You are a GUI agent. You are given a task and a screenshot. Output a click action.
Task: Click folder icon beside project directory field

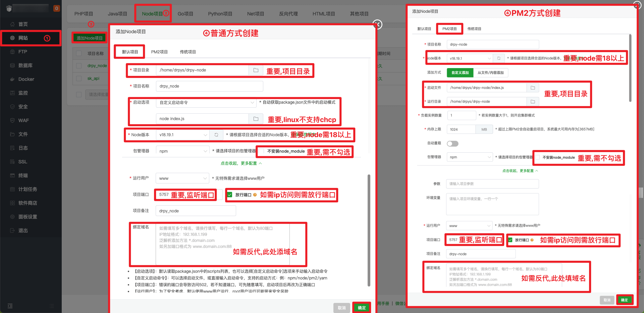click(x=256, y=70)
